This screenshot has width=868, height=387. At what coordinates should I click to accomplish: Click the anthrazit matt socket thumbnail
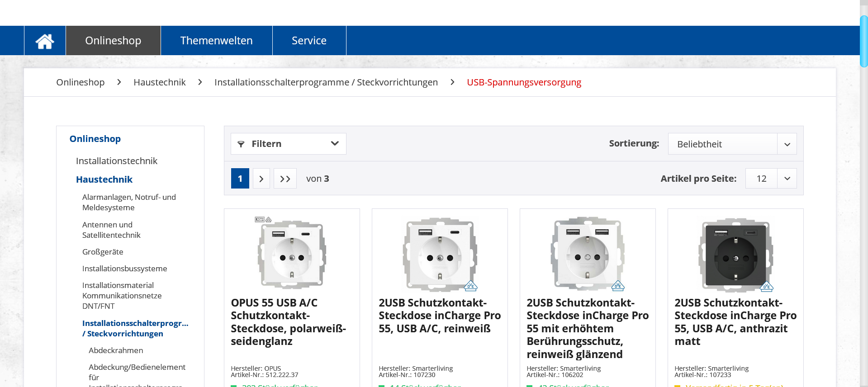click(x=735, y=255)
